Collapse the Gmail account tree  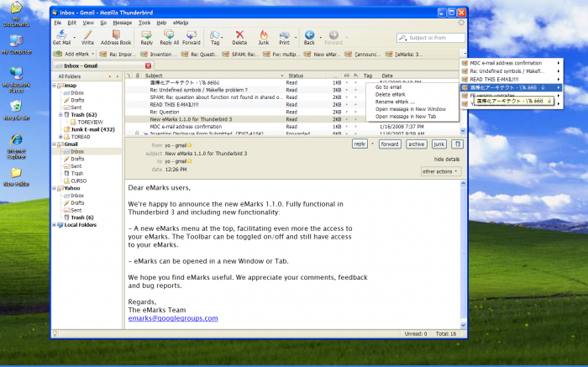coord(55,144)
